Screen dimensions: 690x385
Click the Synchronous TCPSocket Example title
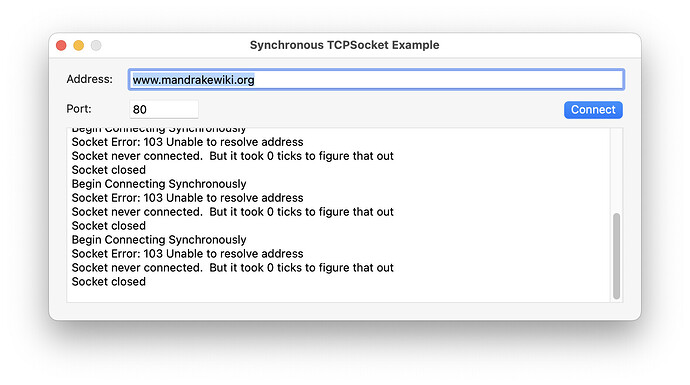click(x=345, y=45)
